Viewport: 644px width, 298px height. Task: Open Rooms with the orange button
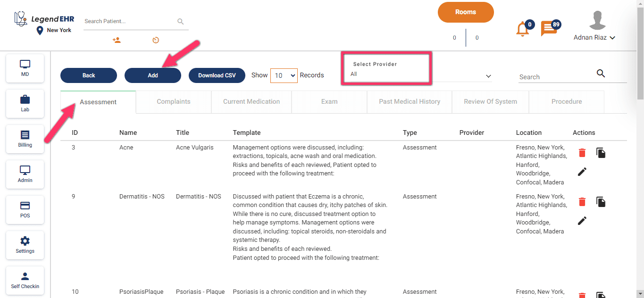tap(466, 12)
